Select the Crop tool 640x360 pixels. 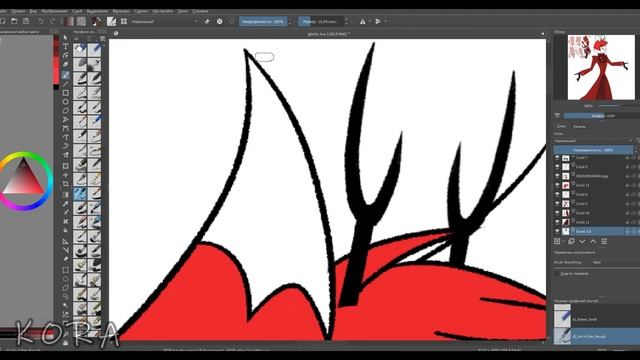pyautogui.click(x=65, y=184)
